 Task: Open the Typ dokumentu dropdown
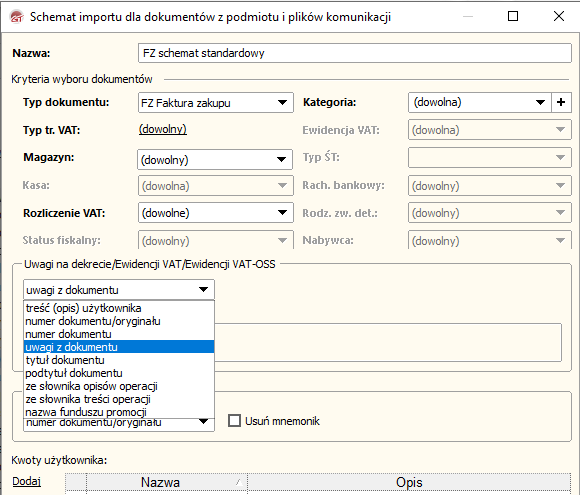point(216,102)
